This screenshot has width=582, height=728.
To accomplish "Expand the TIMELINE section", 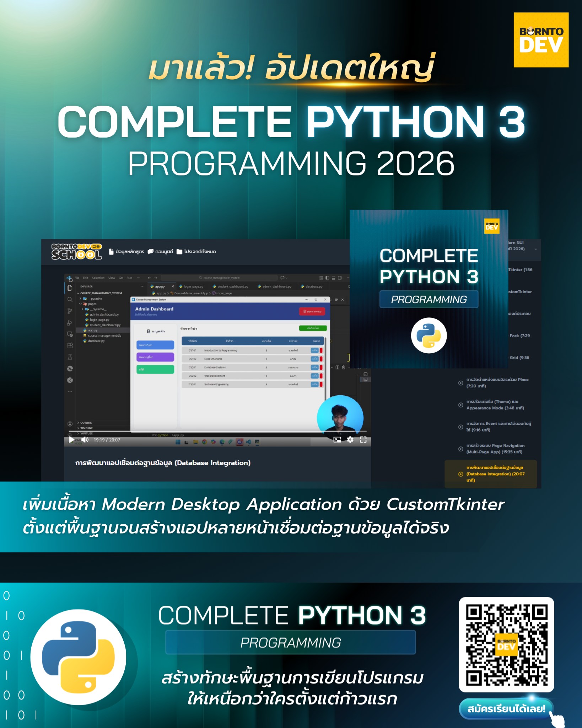I will pyautogui.click(x=85, y=428).
